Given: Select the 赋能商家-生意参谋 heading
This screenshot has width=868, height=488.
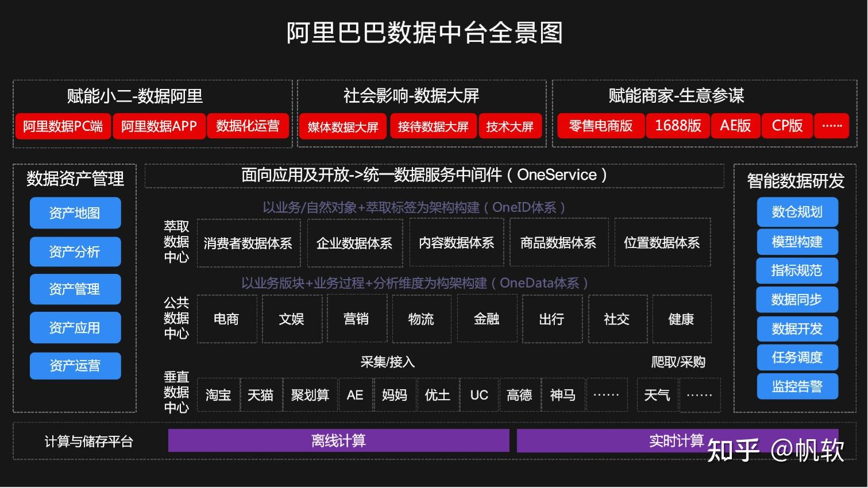Looking at the screenshot, I should [x=677, y=95].
